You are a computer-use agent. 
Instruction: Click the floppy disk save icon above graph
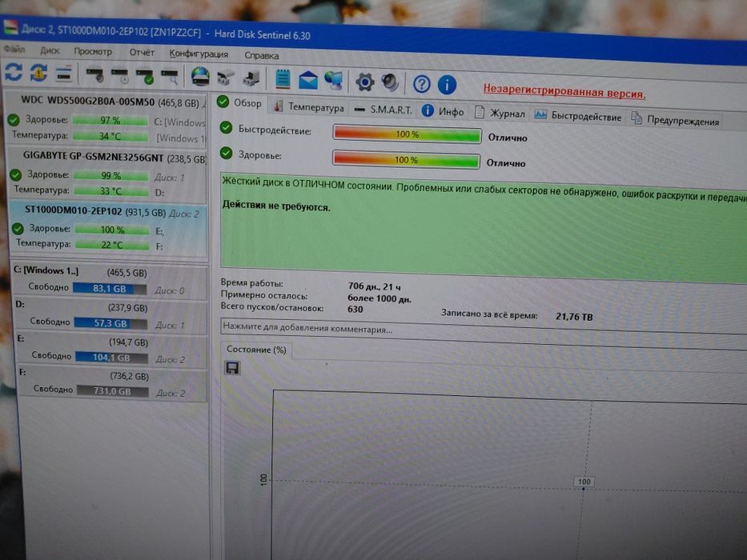[232, 368]
